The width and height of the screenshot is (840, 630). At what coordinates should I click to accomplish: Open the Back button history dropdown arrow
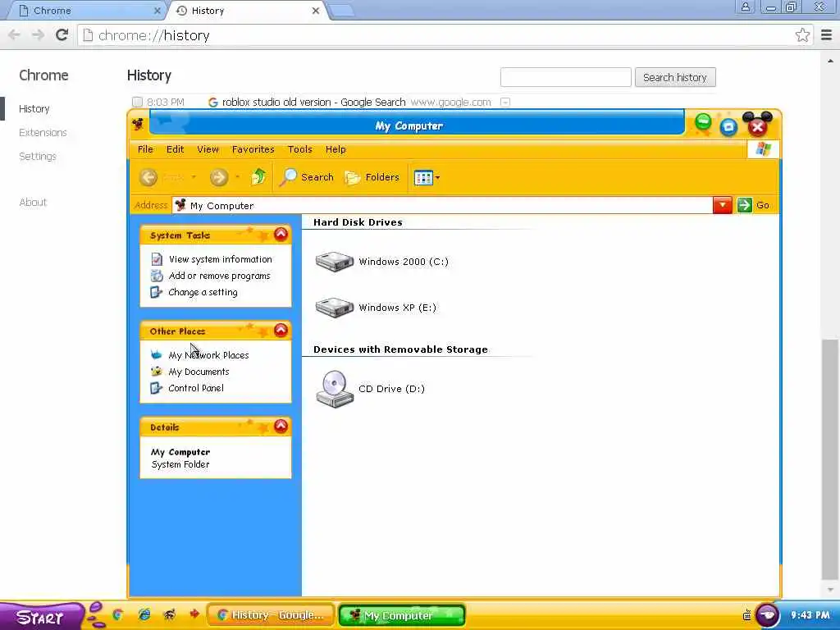pyautogui.click(x=194, y=177)
